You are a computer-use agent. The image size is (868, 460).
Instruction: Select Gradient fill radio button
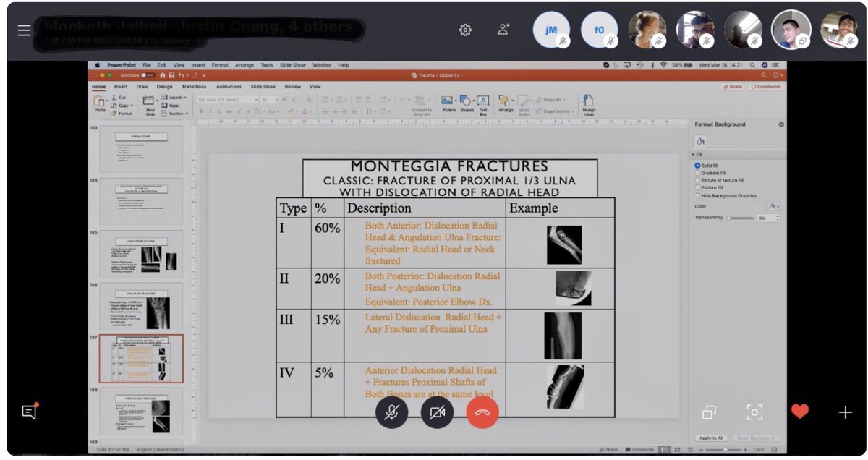[x=697, y=173]
